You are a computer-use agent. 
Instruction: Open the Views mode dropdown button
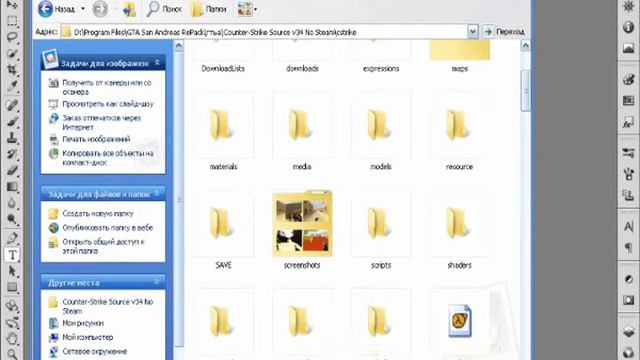[x=247, y=9]
